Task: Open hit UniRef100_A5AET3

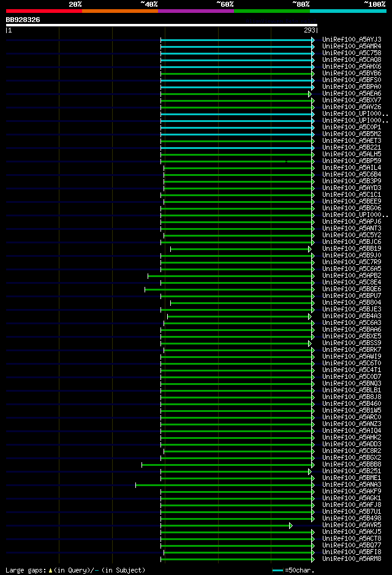Action: (352, 140)
